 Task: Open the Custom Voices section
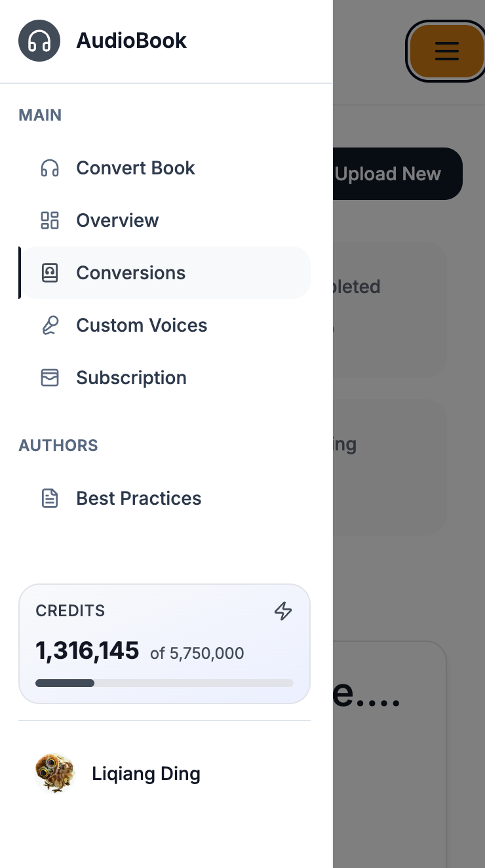pos(142,325)
